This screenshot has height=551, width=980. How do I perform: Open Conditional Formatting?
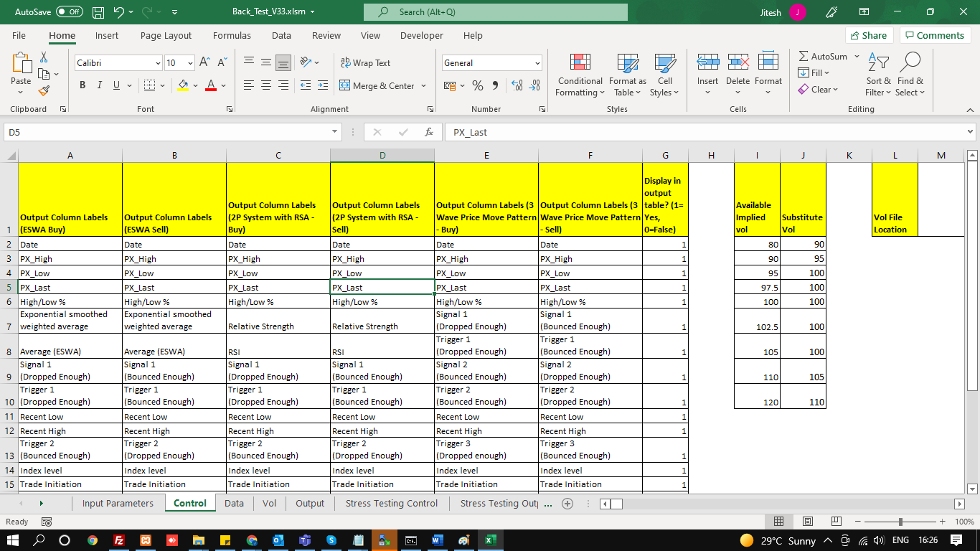coord(580,75)
